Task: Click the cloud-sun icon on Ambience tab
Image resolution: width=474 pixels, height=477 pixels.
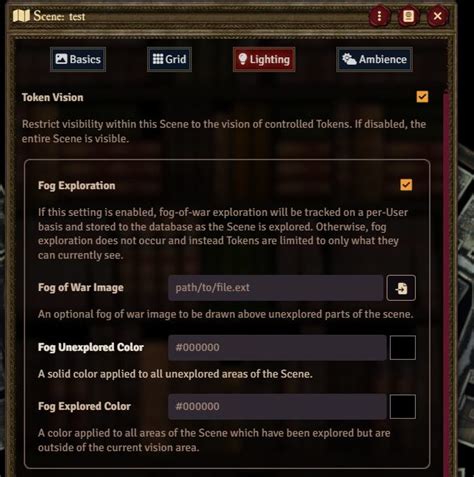Action: coord(349,59)
